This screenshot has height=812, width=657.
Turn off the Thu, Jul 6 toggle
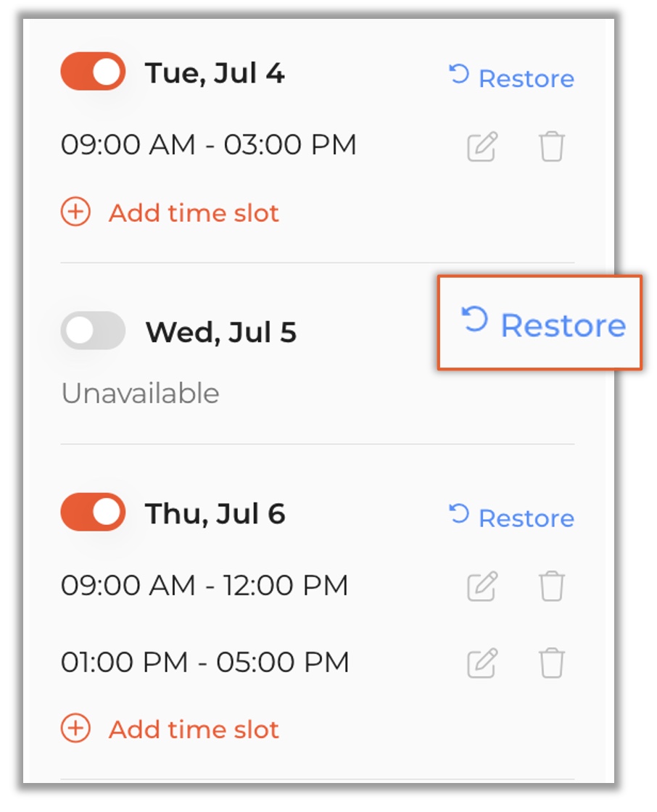pos(93,512)
